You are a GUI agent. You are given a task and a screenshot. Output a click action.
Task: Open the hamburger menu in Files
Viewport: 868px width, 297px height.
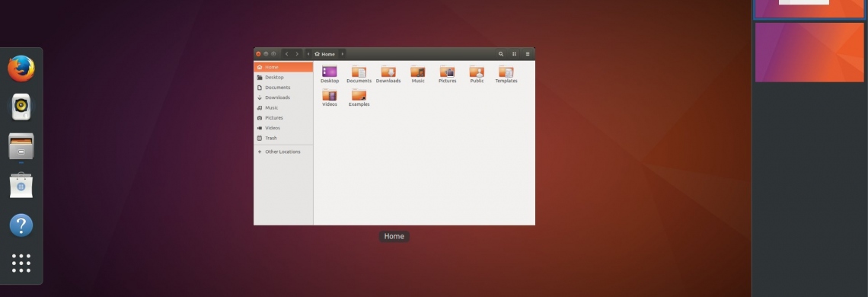528,54
